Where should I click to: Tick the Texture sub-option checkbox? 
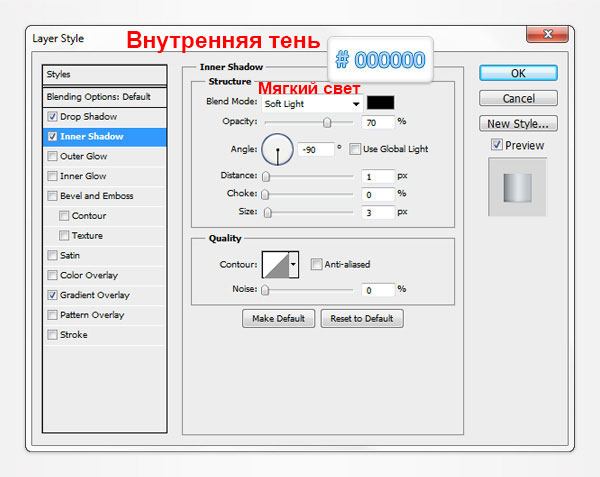click(64, 236)
